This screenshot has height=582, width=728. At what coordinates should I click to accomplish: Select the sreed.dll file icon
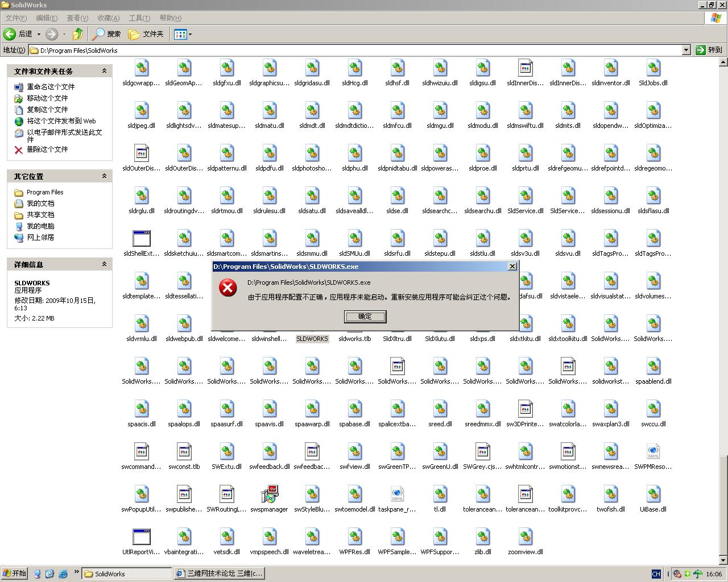440,409
